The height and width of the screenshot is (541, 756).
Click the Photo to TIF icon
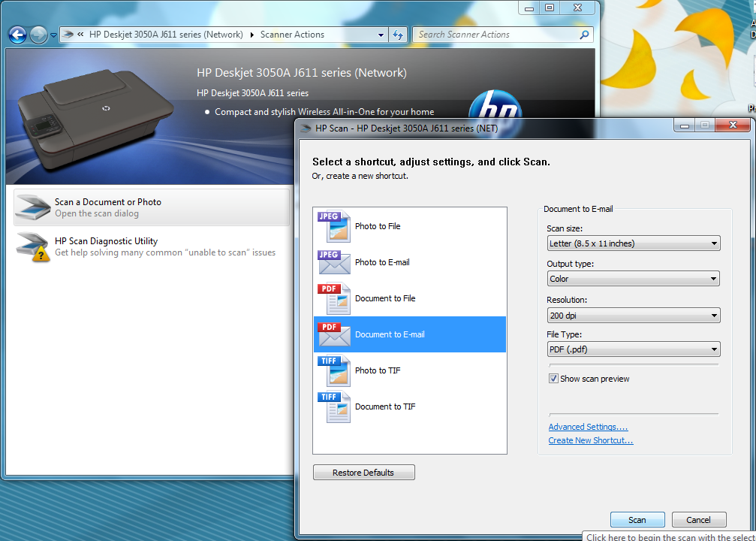(x=334, y=370)
